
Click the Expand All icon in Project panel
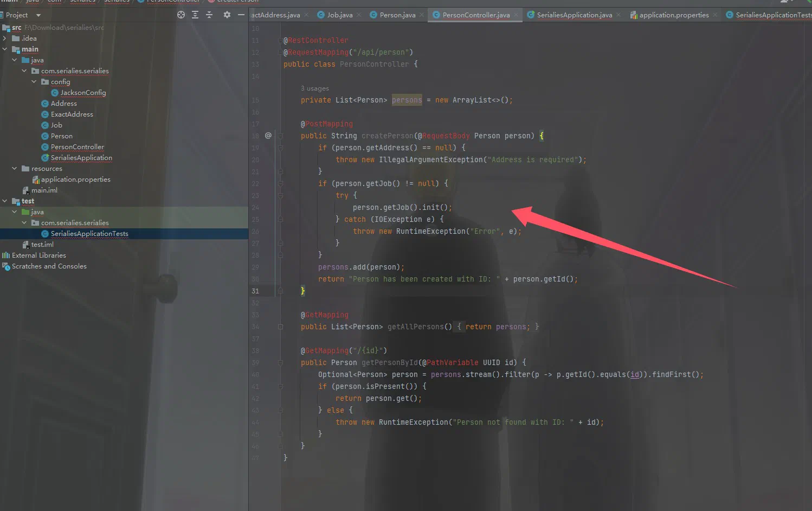(x=195, y=15)
